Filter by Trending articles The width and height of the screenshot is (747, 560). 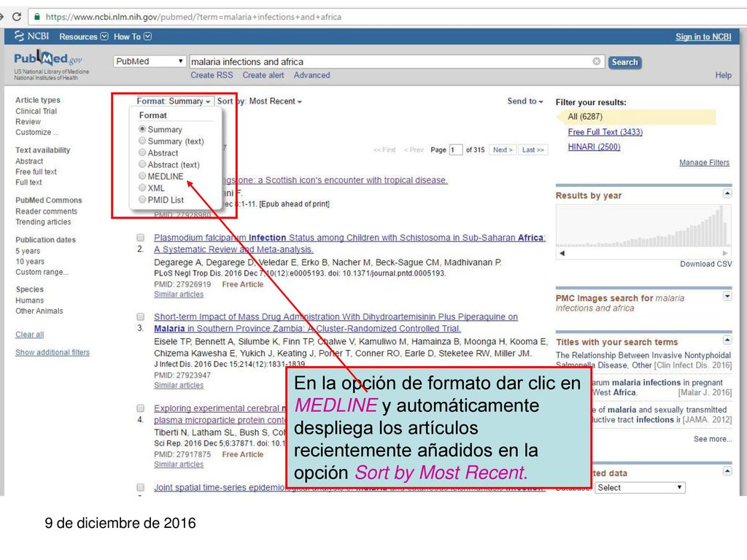pos(43,222)
